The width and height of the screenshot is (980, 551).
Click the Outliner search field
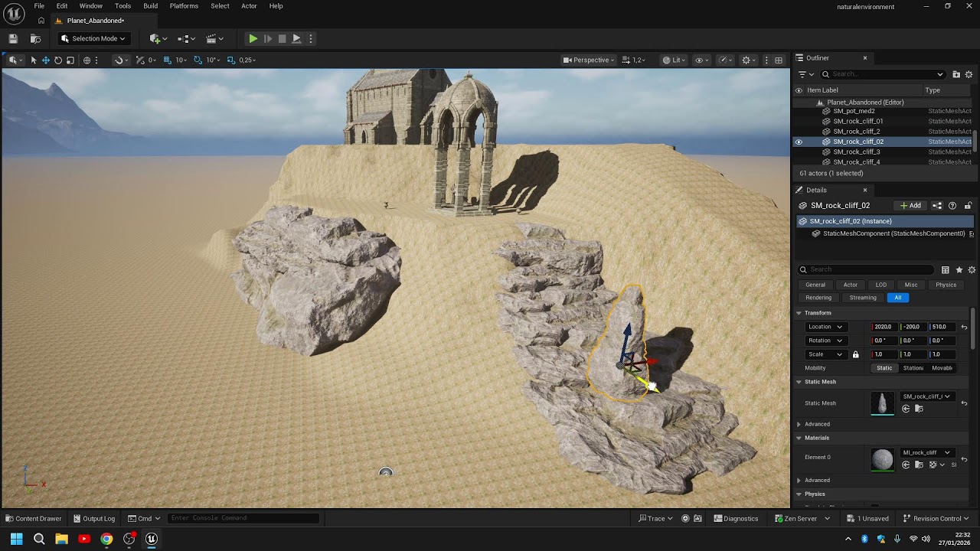tap(884, 74)
